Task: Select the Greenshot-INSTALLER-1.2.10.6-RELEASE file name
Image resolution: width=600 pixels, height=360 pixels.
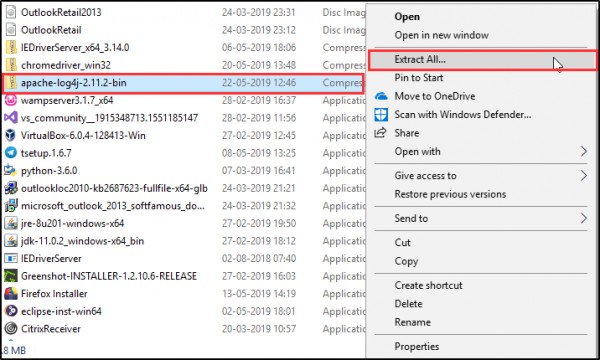Action: coord(109,276)
